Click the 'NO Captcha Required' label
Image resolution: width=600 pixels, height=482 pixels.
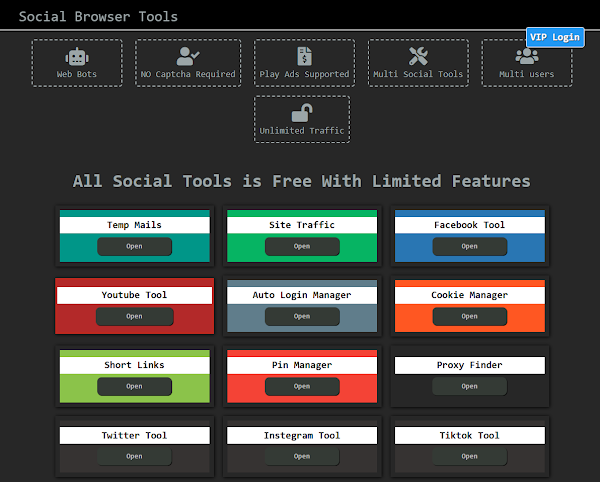point(188,74)
